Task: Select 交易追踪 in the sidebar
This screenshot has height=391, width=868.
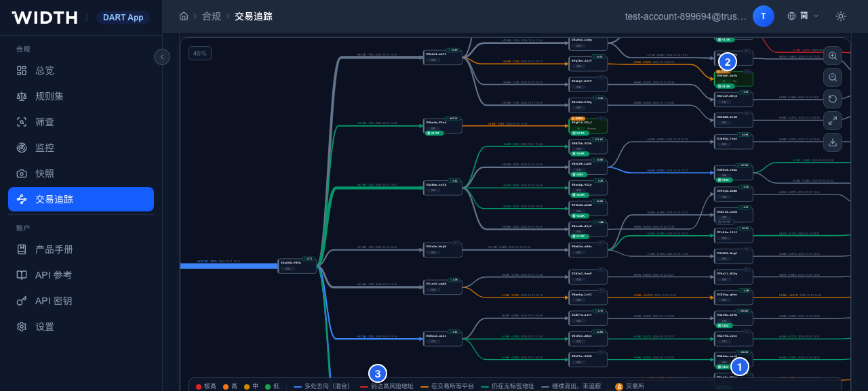Action: click(81, 199)
